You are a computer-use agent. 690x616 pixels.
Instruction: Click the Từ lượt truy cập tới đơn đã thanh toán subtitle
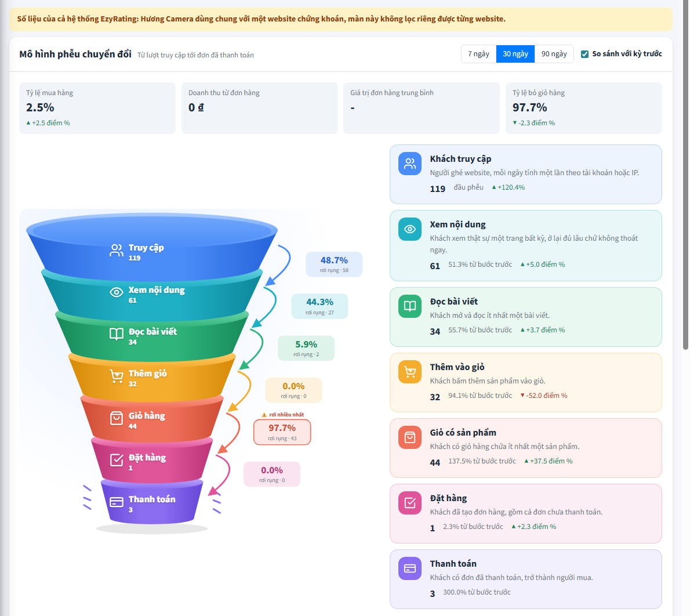tap(195, 55)
